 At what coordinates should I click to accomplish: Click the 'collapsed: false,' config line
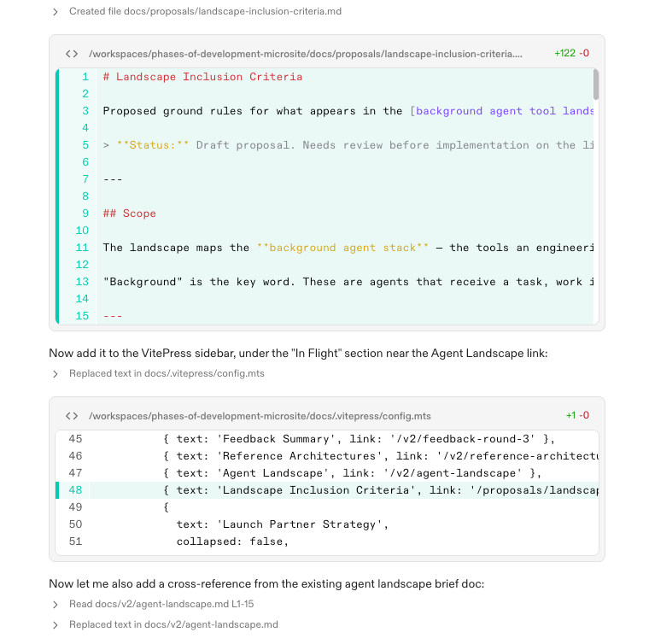(232, 542)
